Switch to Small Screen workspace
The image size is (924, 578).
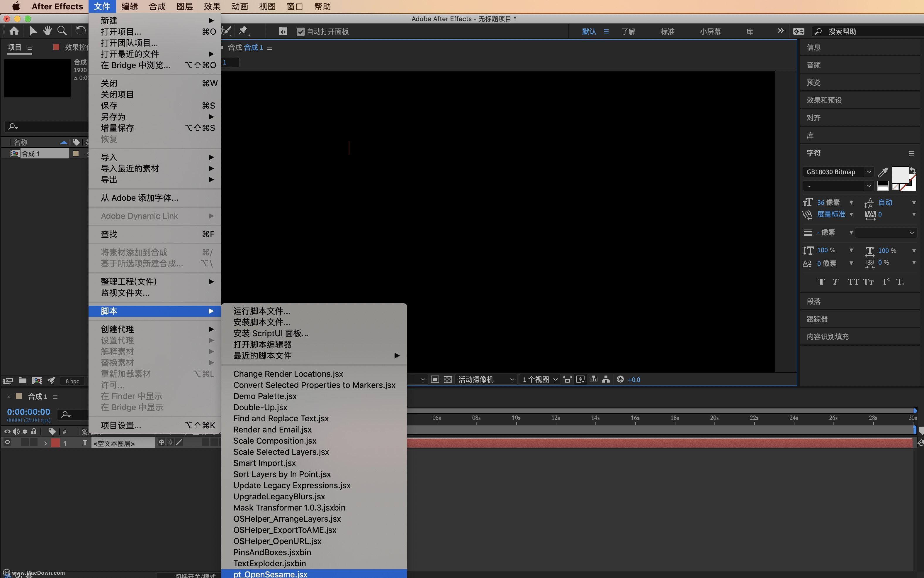click(x=710, y=31)
